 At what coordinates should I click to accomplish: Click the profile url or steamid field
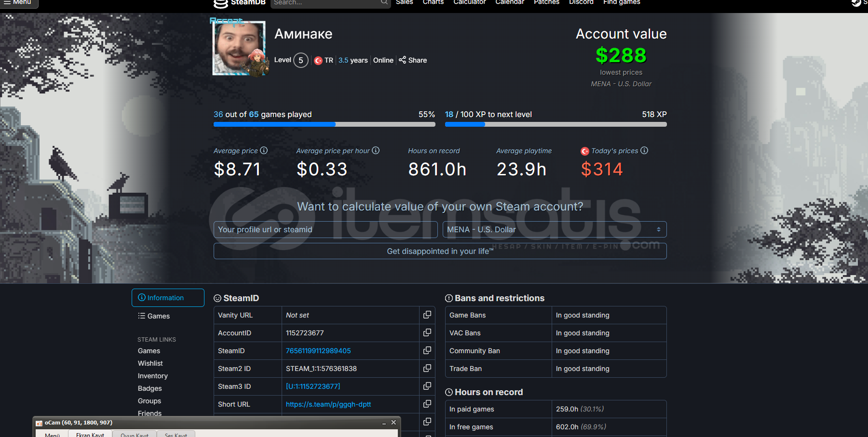(x=325, y=229)
